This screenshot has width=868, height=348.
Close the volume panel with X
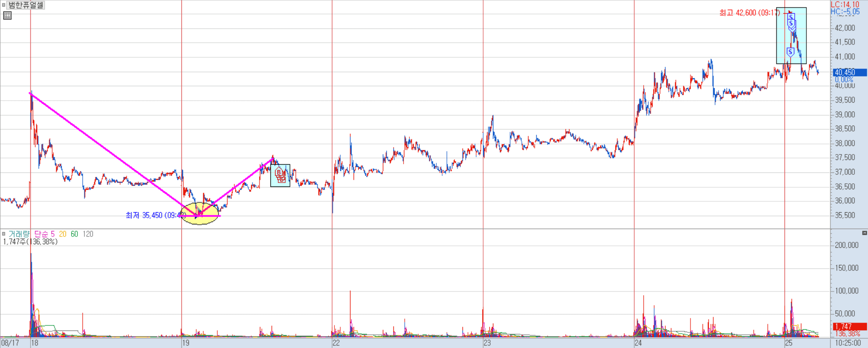pyautogui.click(x=864, y=233)
